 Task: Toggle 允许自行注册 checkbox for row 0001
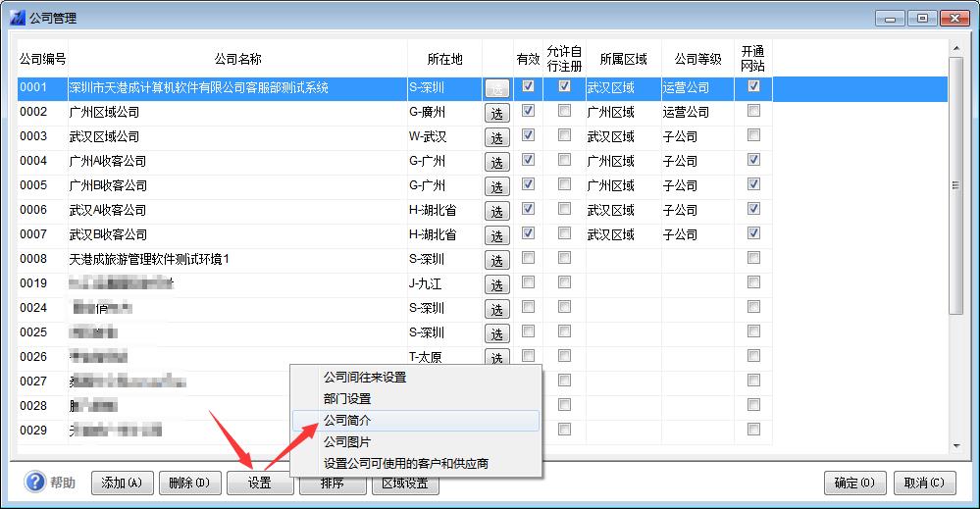click(x=564, y=86)
